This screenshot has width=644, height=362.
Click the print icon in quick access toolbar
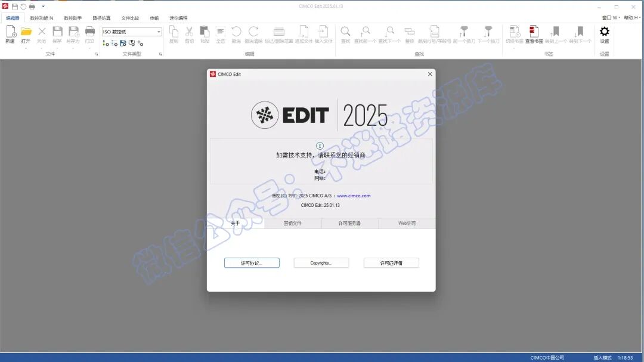32,7
